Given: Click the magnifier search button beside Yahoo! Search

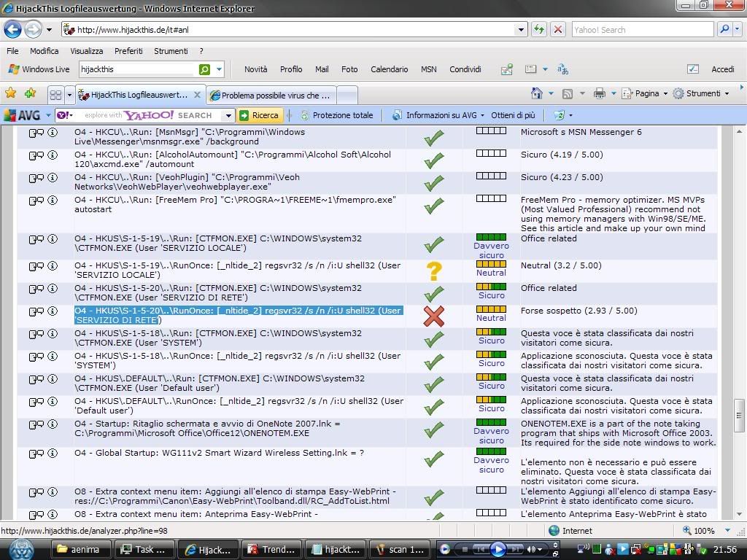Looking at the screenshot, I should (x=724, y=29).
